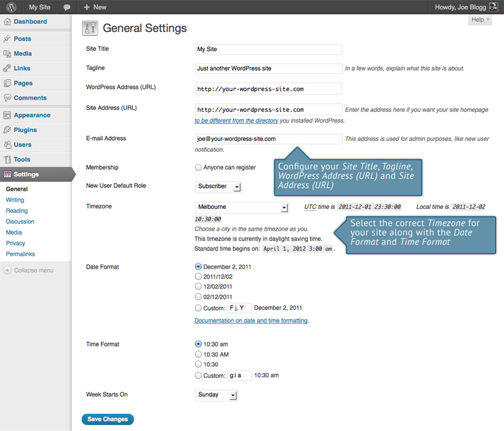Click the Site Title input field

pos(268,49)
